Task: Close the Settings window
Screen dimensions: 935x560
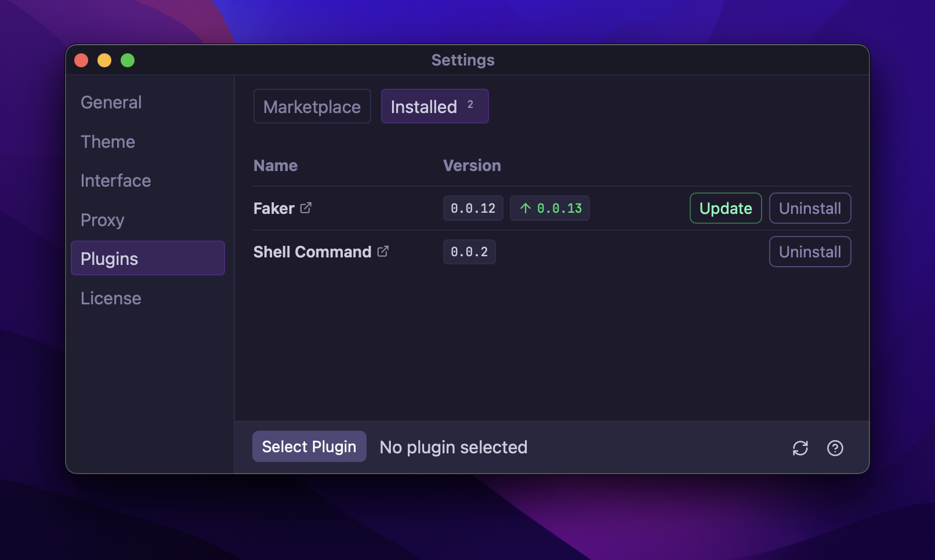Action: pos(81,60)
